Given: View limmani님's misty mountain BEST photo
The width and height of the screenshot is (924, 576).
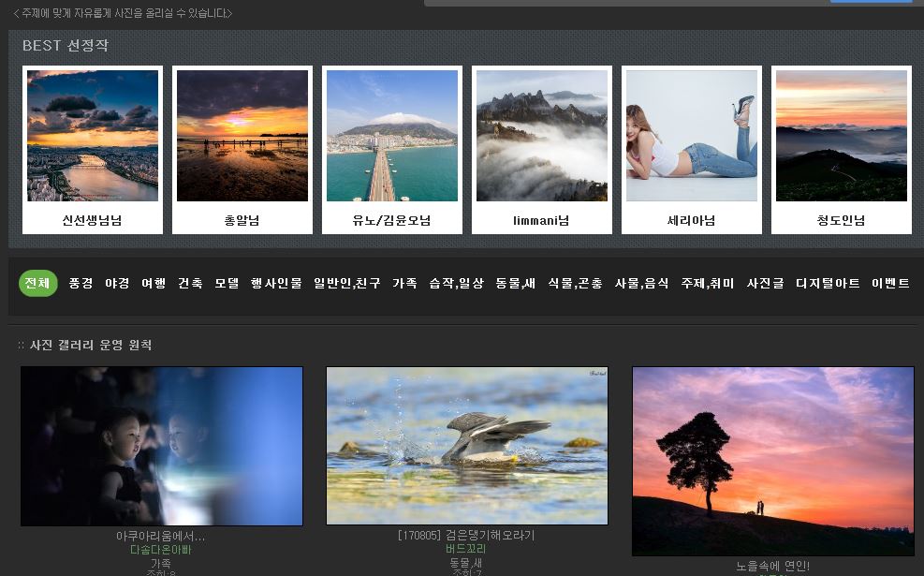Looking at the screenshot, I should coord(541,136).
